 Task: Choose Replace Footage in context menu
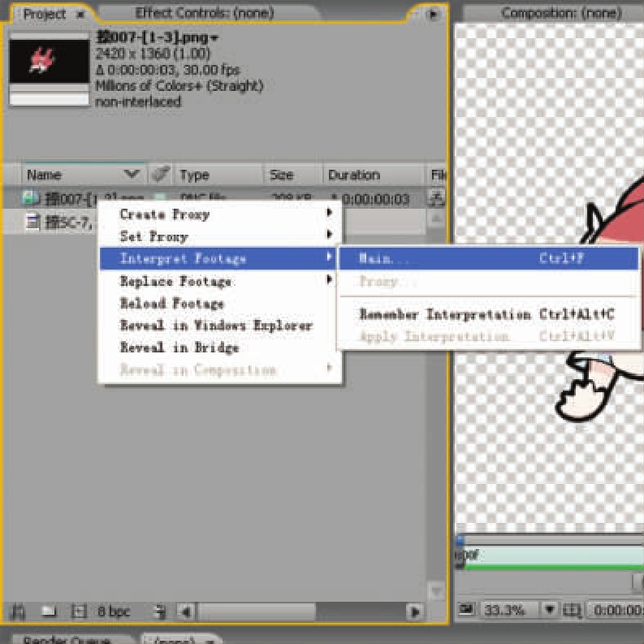click(x=220, y=281)
